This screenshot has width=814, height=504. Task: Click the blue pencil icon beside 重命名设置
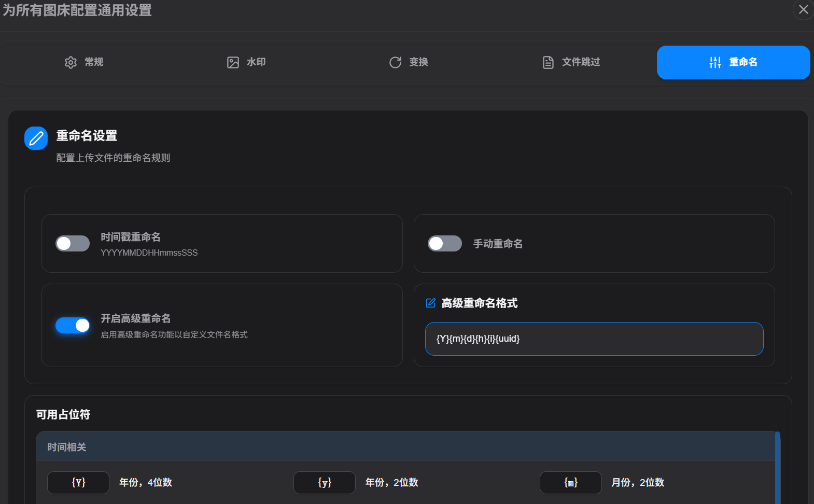click(x=36, y=138)
